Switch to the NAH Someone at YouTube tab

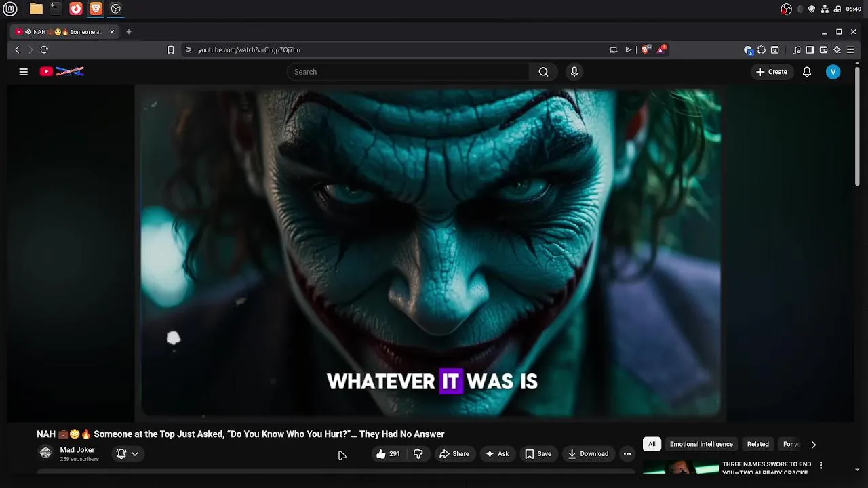(65, 32)
